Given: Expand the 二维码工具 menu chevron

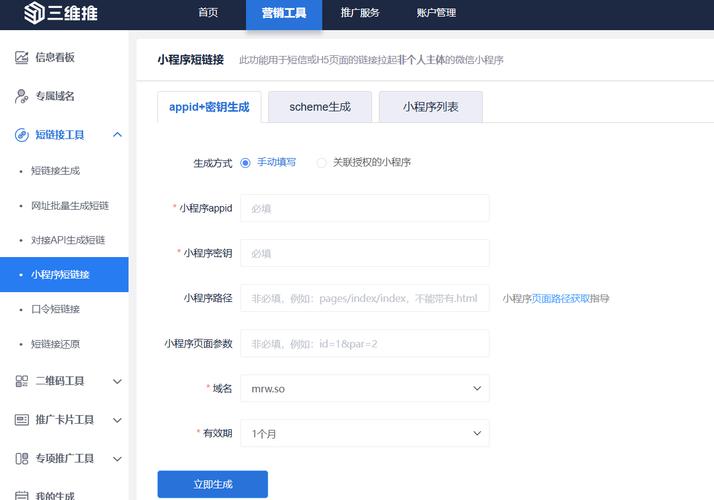Looking at the screenshot, I should pyautogui.click(x=117, y=381).
